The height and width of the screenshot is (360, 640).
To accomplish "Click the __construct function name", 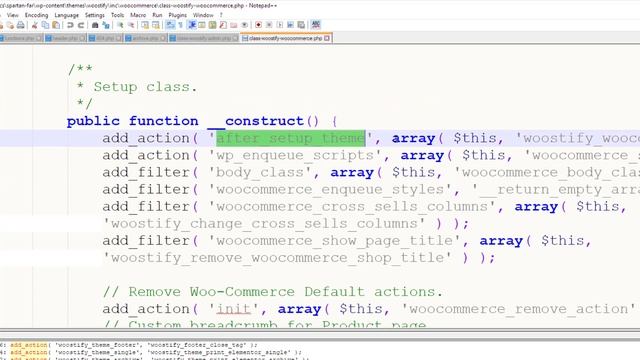I will pos(256,121).
